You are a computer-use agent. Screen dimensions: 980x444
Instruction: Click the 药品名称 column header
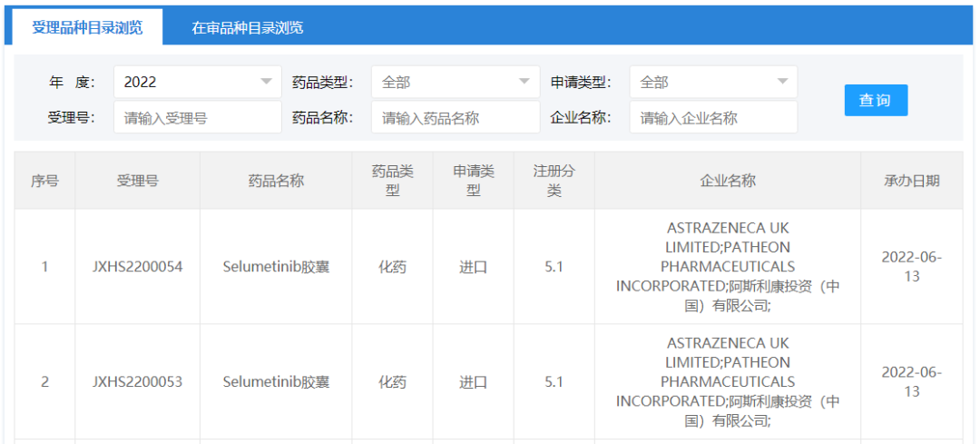click(x=276, y=181)
